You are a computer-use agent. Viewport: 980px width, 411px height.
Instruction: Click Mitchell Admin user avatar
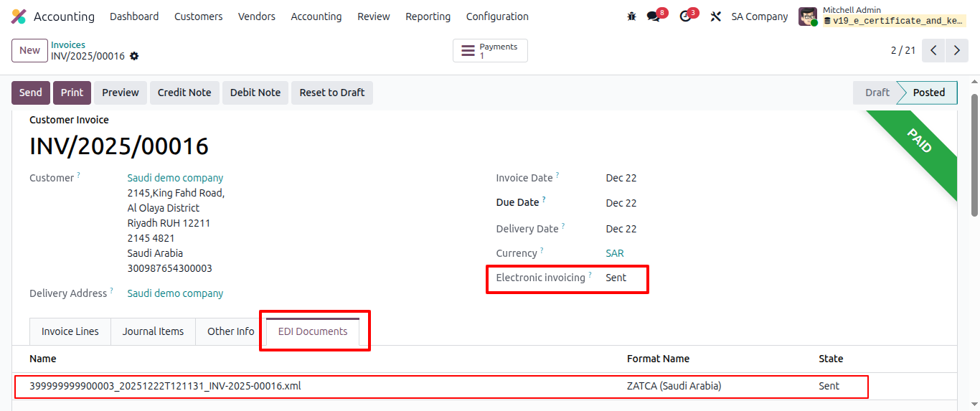[x=808, y=16]
